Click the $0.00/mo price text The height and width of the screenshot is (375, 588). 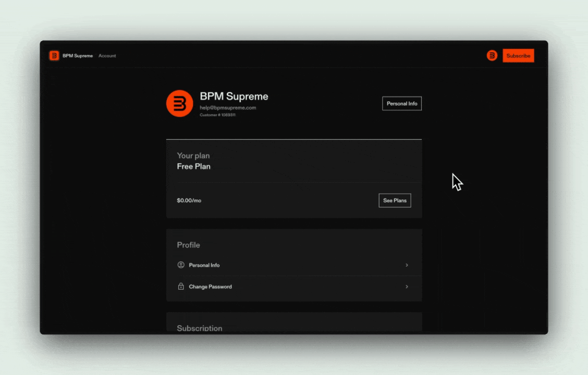pyautogui.click(x=189, y=201)
